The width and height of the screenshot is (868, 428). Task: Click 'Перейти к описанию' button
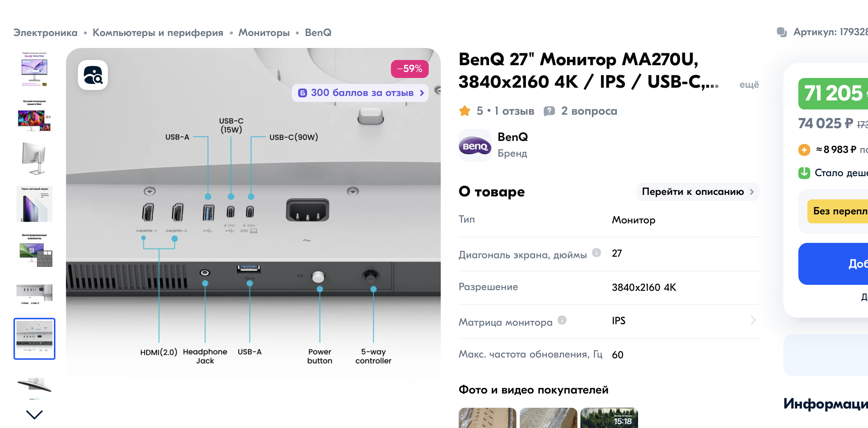[x=698, y=192]
